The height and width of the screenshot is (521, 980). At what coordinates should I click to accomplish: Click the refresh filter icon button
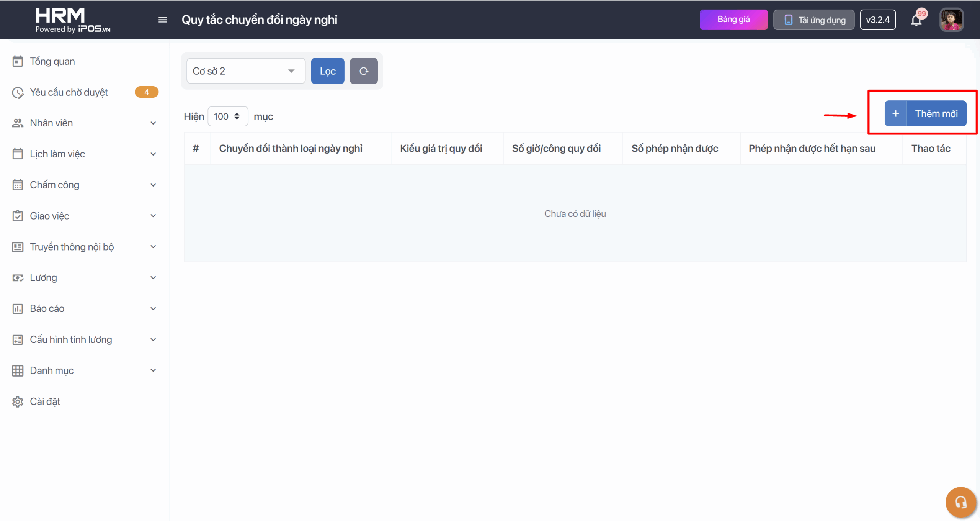(363, 71)
